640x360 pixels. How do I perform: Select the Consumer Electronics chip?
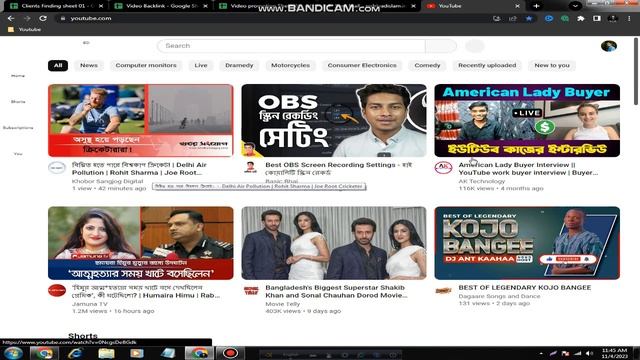362,65
